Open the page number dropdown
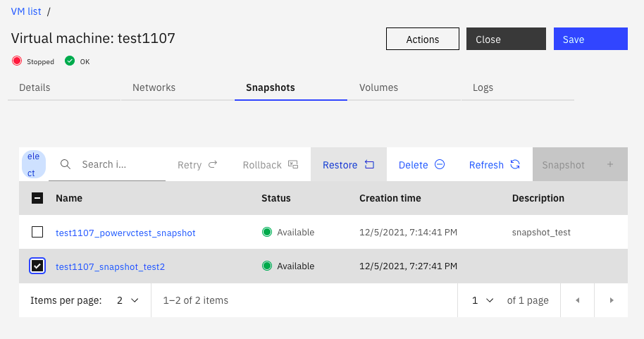The image size is (644, 339). pos(483,300)
